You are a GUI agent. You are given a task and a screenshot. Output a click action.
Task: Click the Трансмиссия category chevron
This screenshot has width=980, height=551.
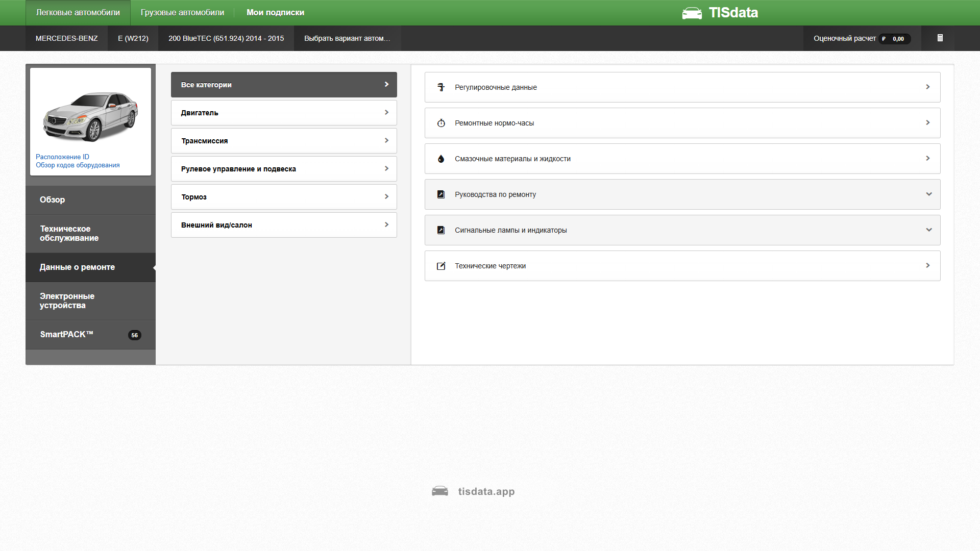[386, 140]
